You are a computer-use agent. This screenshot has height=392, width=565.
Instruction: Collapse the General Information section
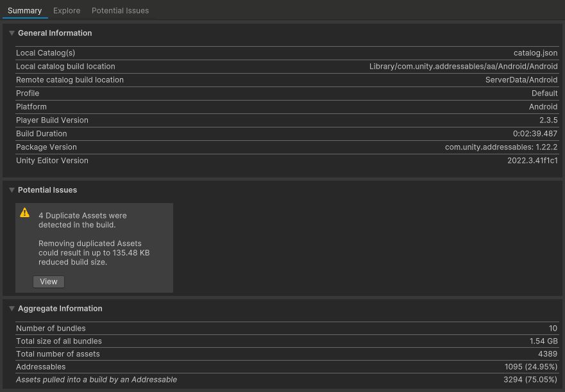coord(12,33)
